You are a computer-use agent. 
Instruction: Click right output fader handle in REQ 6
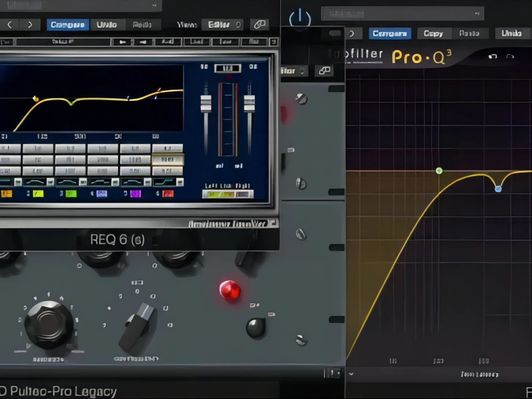250,104
